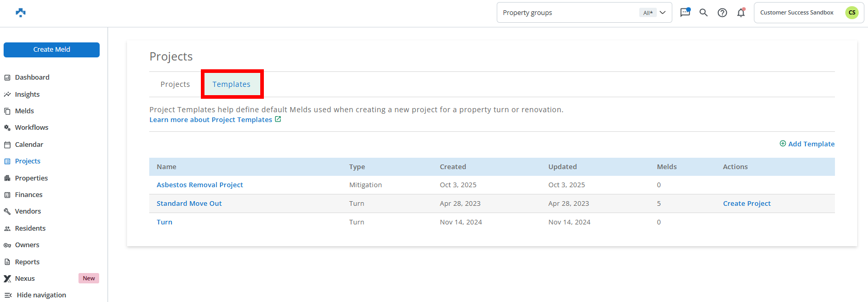Open the Turn template link
Screen dimensions: 868x302
coord(165,222)
